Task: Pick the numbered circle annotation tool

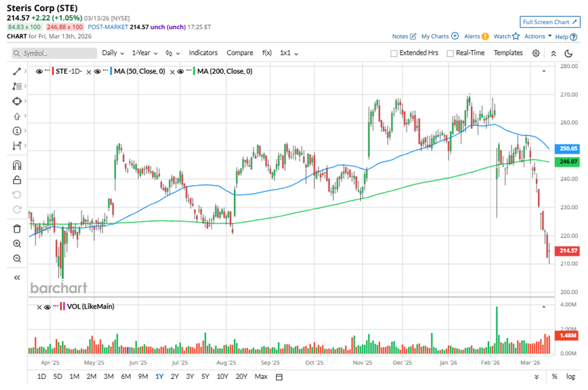Action: [17, 131]
